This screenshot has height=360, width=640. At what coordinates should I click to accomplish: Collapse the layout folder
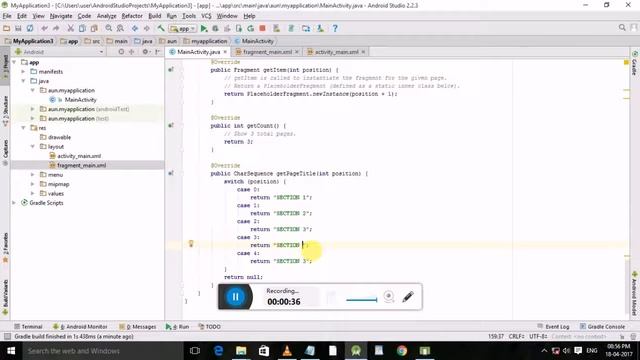[x=33, y=147]
